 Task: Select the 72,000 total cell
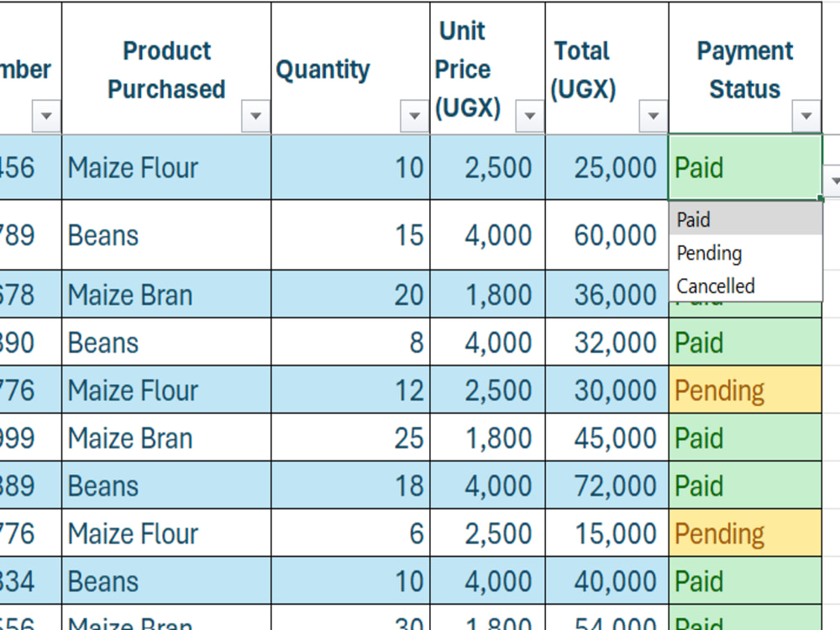607,486
